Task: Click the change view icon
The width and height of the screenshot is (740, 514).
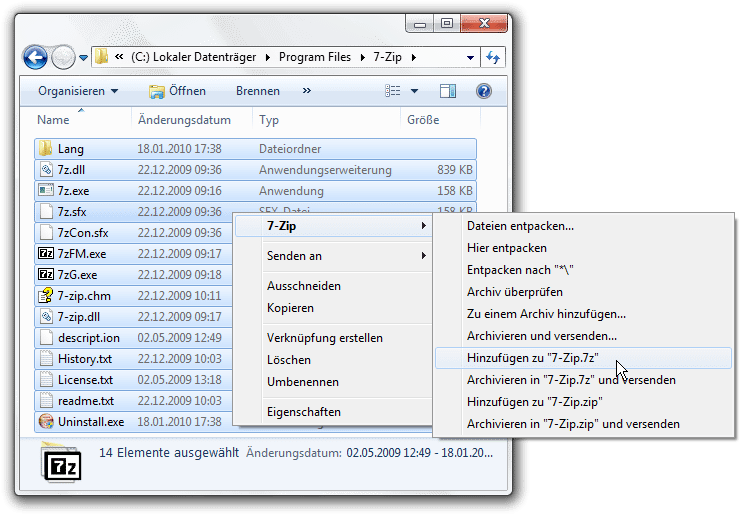Action: [393, 91]
